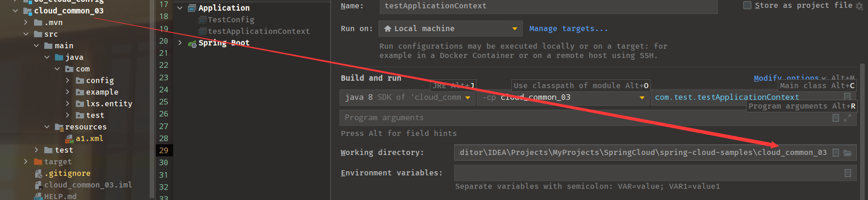Image resolution: width=868 pixels, height=200 pixels.
Task: Expand the Spring Boot configurations node
Action: click(x=180, y=43)
